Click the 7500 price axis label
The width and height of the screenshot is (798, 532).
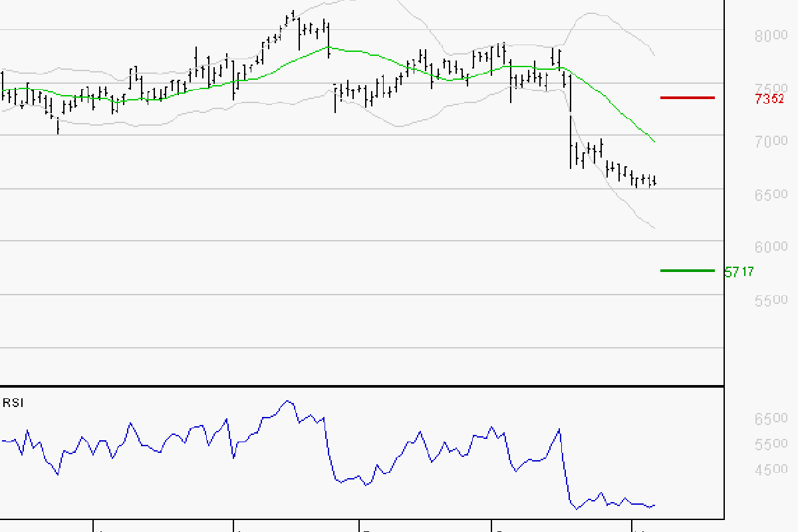(x=770, y=88)
